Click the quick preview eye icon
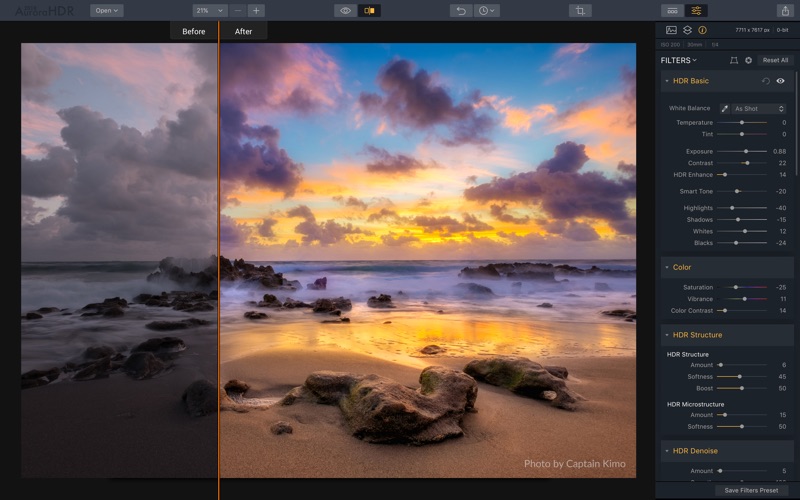 point(346,11)
